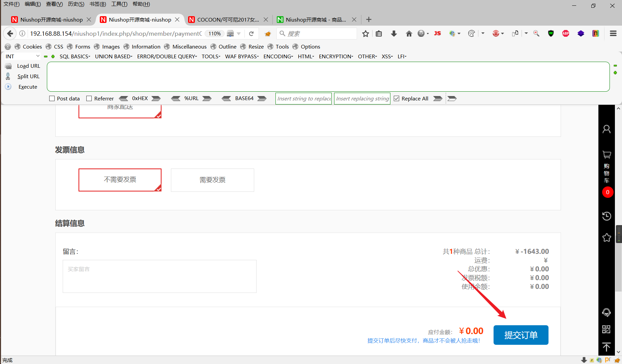Open customer service headset icon in sidebar

pos(606,312)
